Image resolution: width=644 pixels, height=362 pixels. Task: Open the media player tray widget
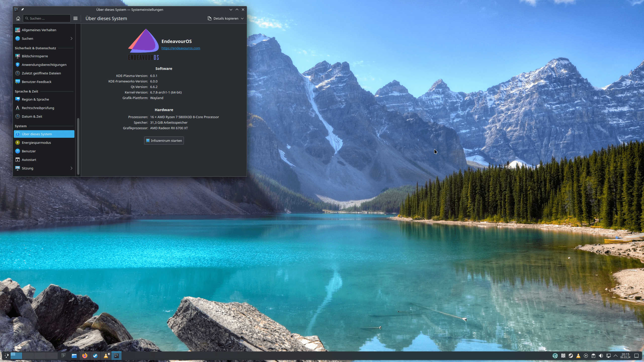pyautogui.click(x=586, y=355)
